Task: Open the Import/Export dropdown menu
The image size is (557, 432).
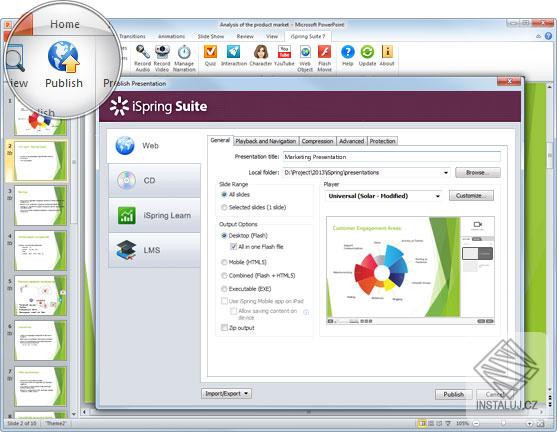Action: pos(226,394)
